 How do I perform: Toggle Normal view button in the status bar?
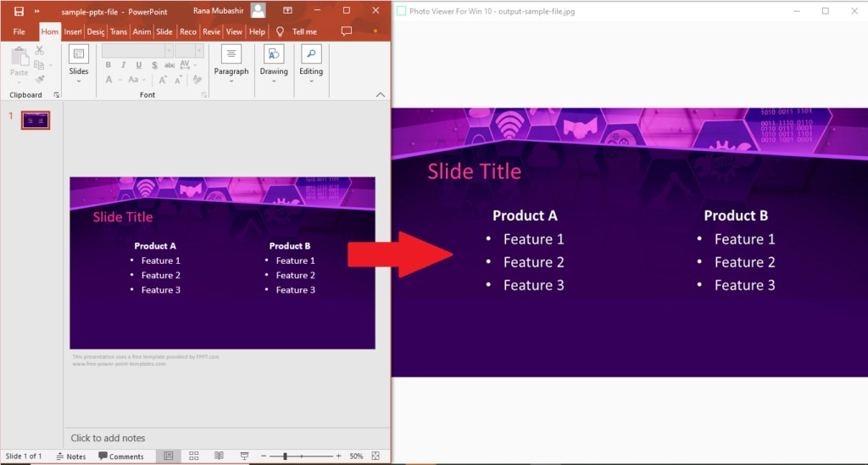pos(169,456)
